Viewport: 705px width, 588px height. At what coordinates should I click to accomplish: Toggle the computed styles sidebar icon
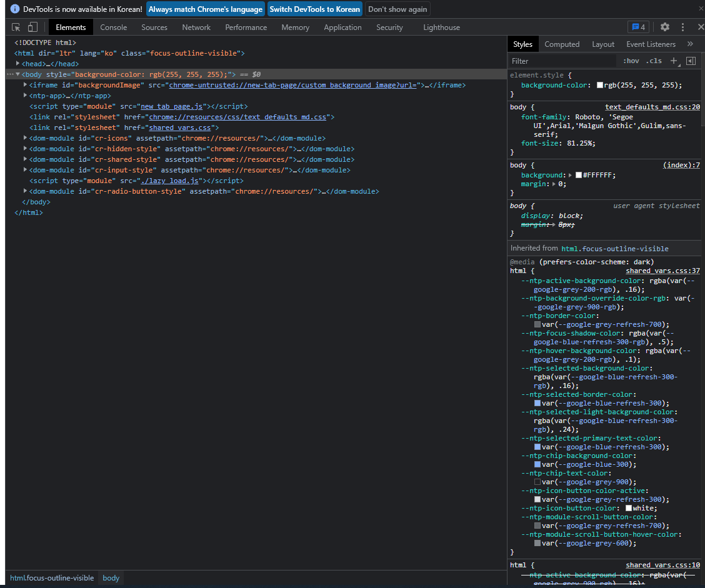coord(691,61)
